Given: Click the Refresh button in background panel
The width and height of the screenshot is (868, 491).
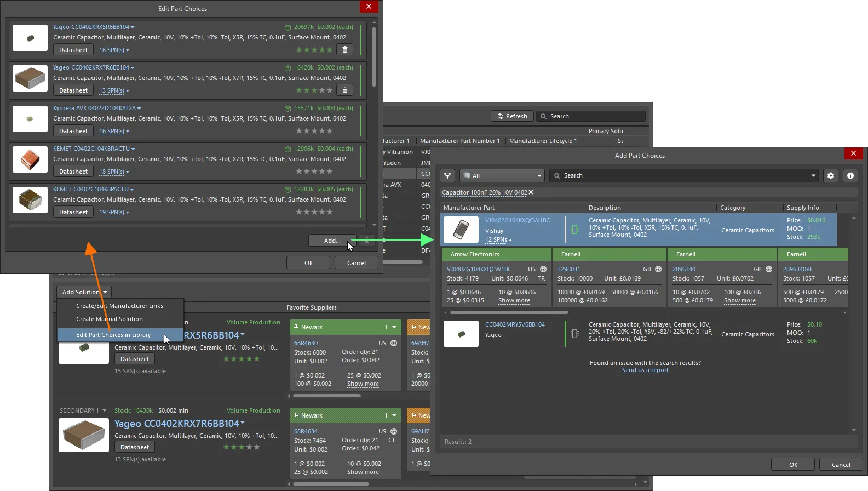Looking at the screenshot, I should [x=512, y=116].
